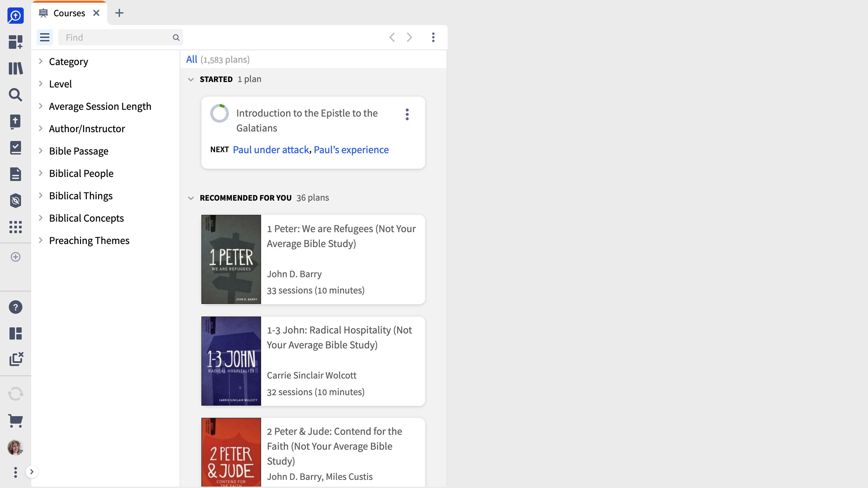Expand the Bible Passage filter
This screenshot has width=868, height=488.
[41, 151]
